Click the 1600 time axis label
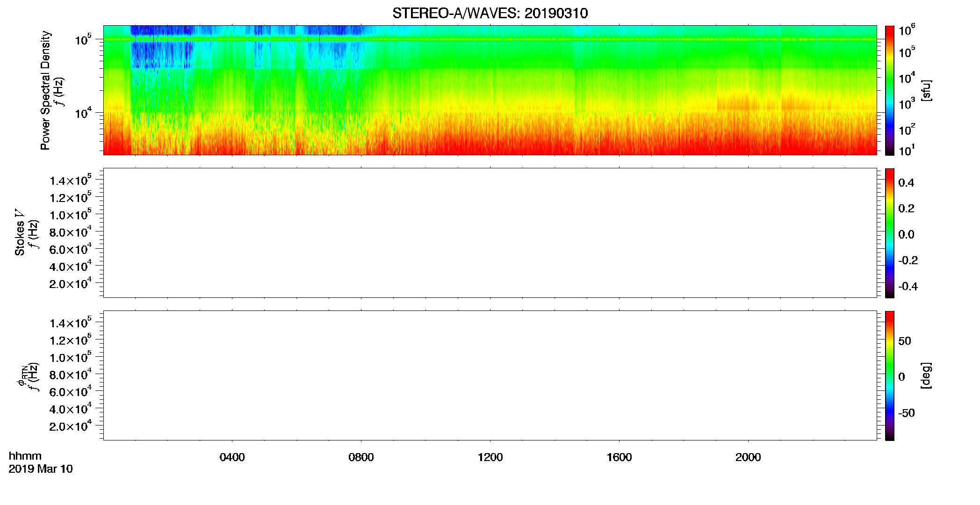Image resolution: width=980 pixels, height=505 pixels. tap(619, 457)
